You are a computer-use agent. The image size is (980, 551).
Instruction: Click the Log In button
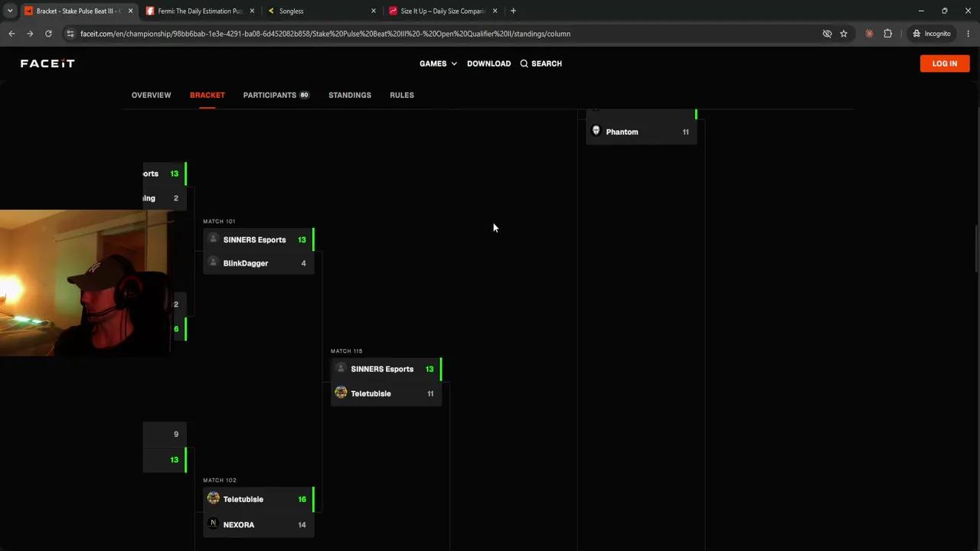944,64
